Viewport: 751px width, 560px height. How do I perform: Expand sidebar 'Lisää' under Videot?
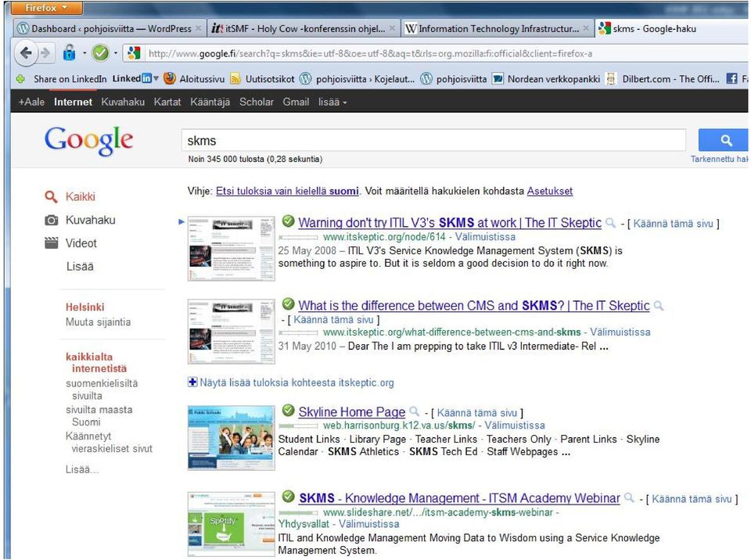80,267
